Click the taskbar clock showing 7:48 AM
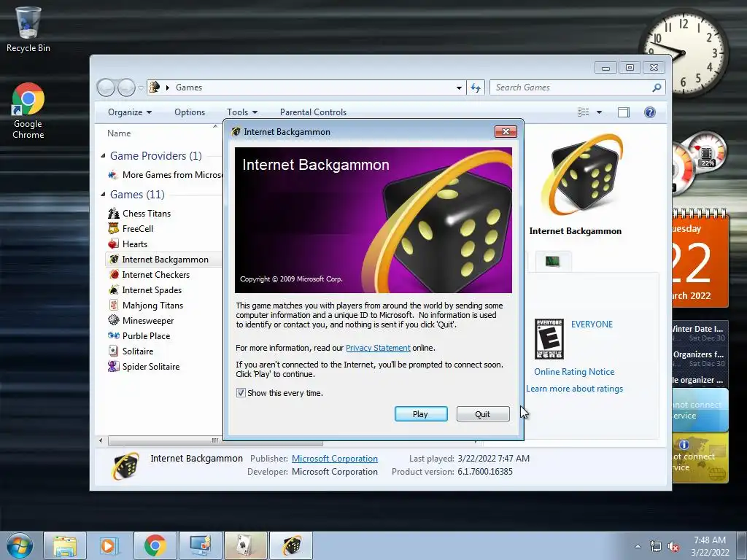Viewport: 747px width, 560px height. point(710,546)
